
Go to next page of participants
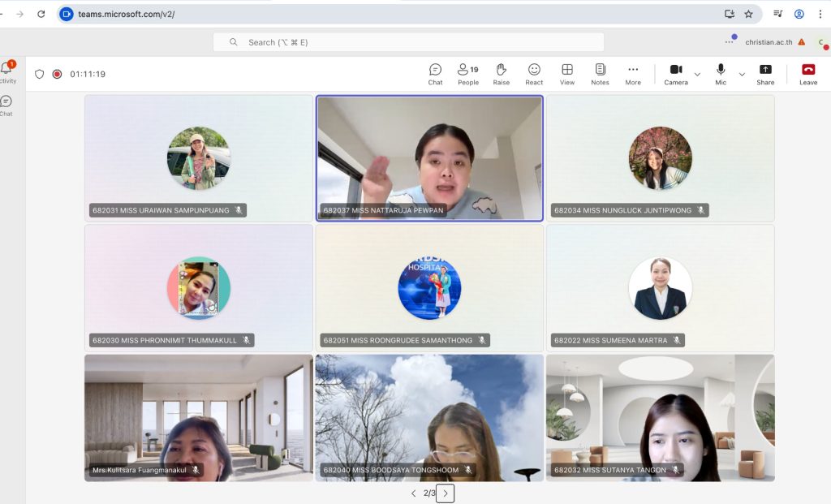click(x=445, y=493)
